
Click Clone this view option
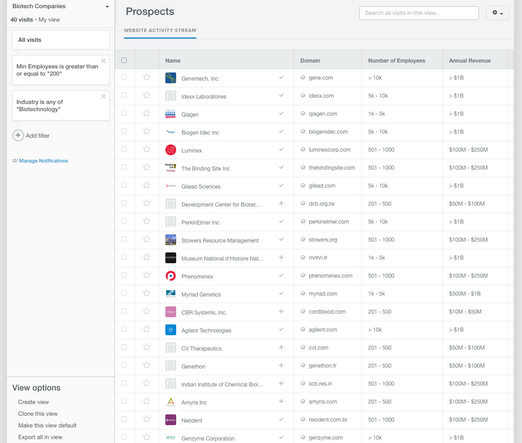tap(38, 414)
